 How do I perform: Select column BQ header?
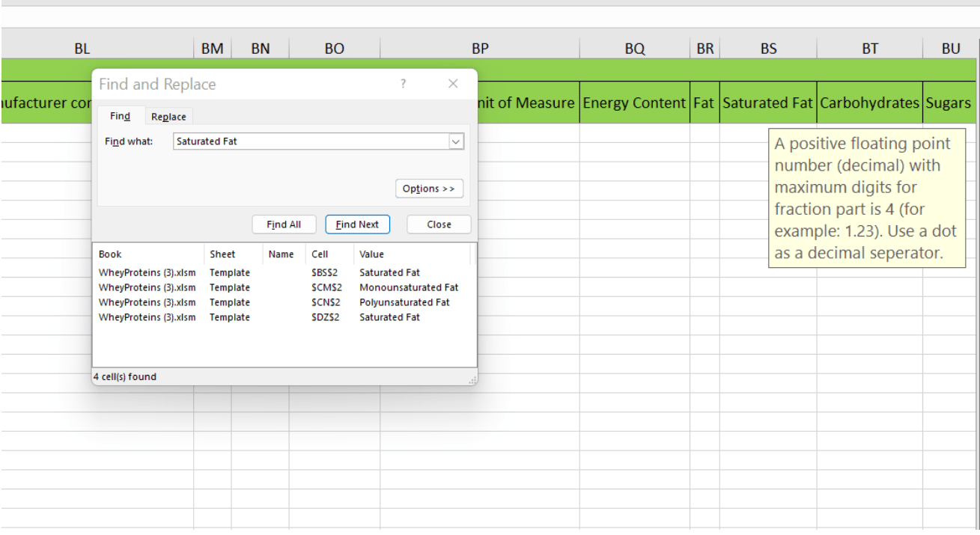pos(635,49)
